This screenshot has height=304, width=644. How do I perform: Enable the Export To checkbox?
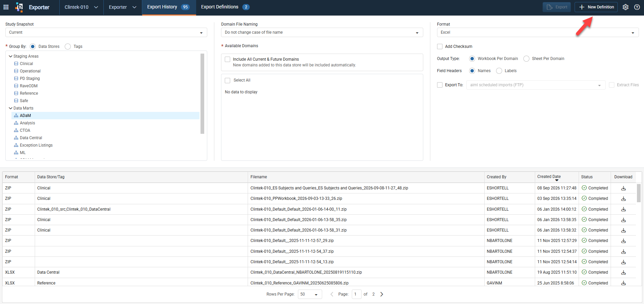click(x=440, y=85)
